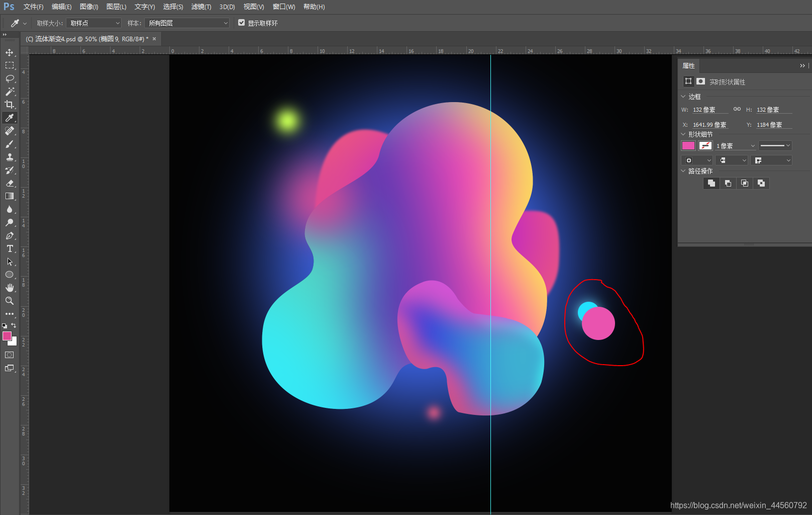The image size is (812, 515).
Task: Open the Edit Toolbar three-dots menu
Action: click(10, 314)
